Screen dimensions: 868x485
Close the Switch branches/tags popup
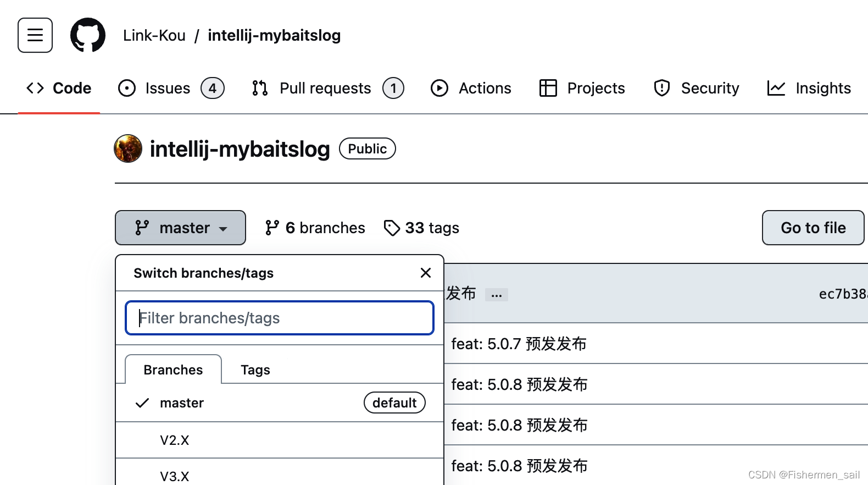pos(425,273)
